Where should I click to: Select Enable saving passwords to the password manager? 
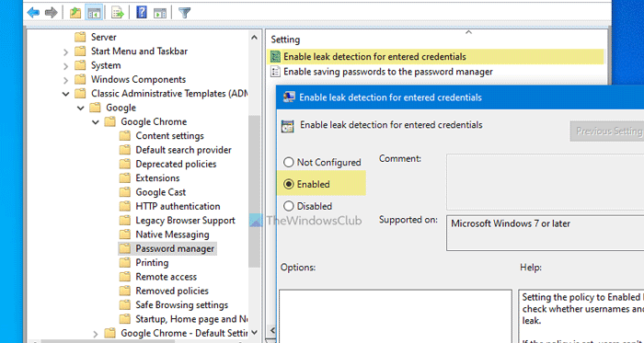tap(388, 72)
